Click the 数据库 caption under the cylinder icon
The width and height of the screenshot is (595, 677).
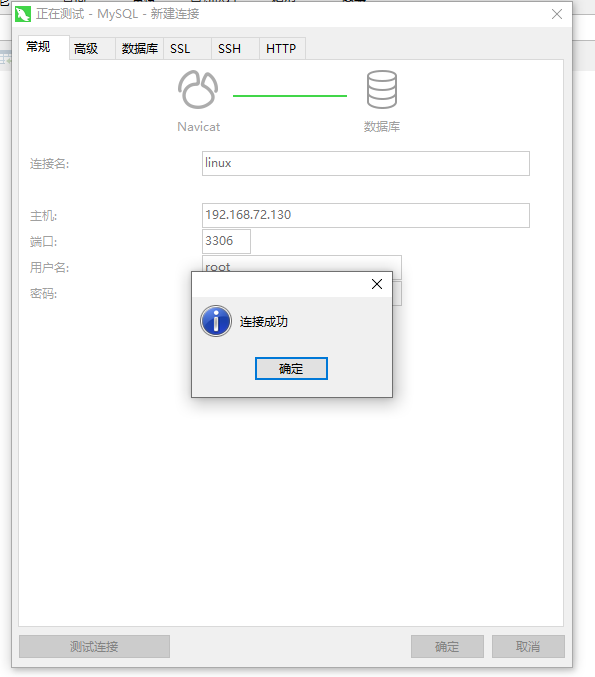[x=382, y=127]
